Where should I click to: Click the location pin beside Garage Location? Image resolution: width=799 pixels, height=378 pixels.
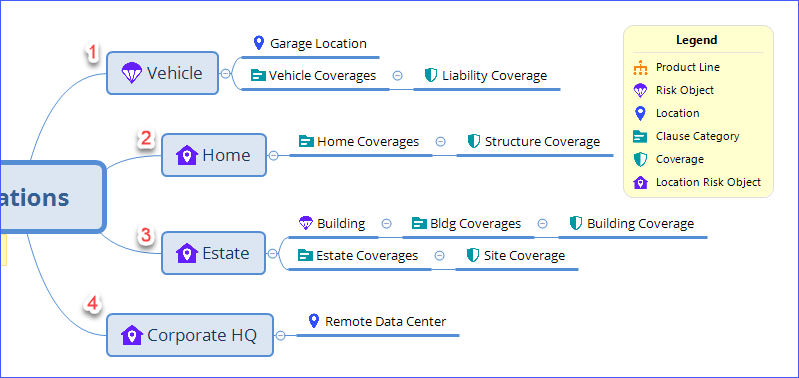pos(259,43)
